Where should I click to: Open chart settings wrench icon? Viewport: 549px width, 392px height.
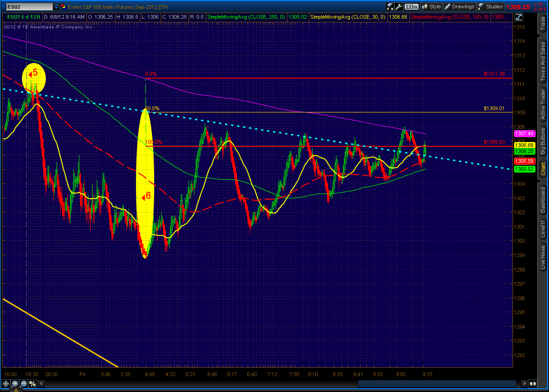point(399,7)
